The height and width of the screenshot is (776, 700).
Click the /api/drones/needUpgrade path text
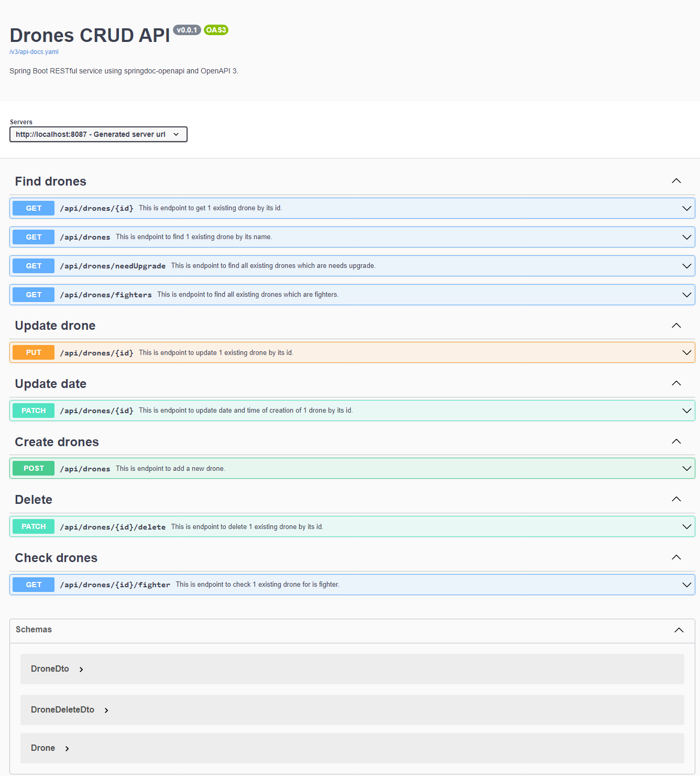[x=113, y=266]
